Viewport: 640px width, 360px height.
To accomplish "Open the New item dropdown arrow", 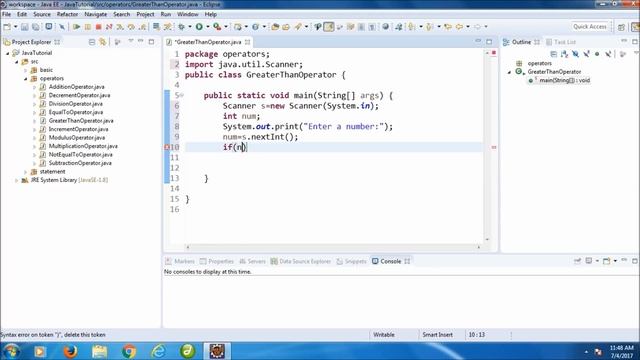I will point(16,27).
